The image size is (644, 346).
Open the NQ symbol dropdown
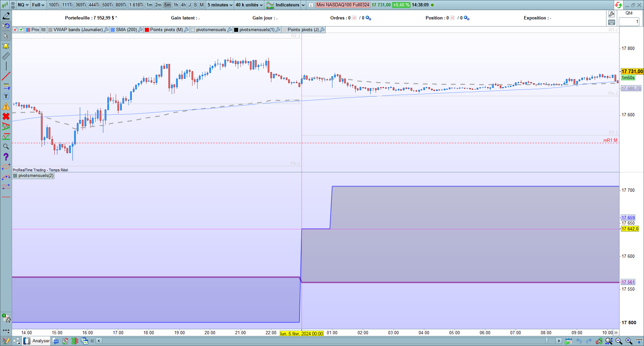click(23, 5)
